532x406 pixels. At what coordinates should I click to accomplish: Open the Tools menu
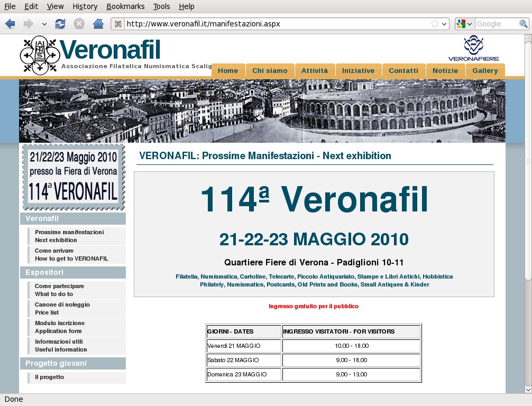(161, 6)
